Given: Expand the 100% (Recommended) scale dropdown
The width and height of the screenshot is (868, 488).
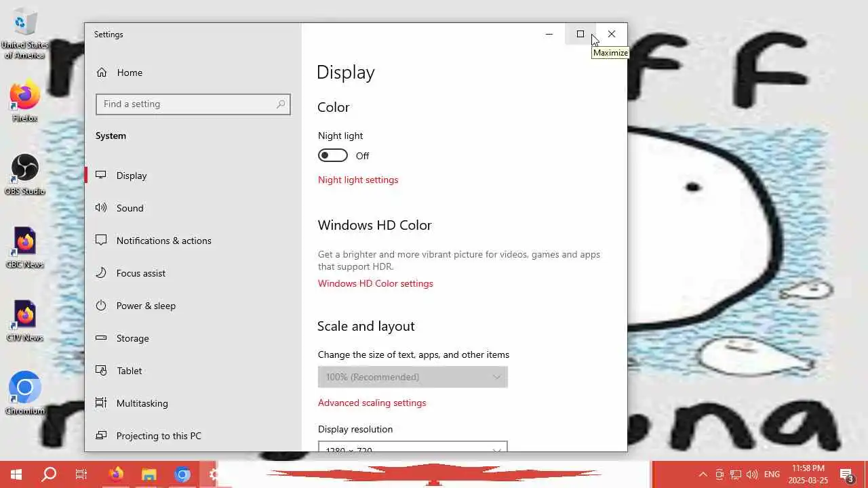Looking at the screenshot, I should (412, 377).
